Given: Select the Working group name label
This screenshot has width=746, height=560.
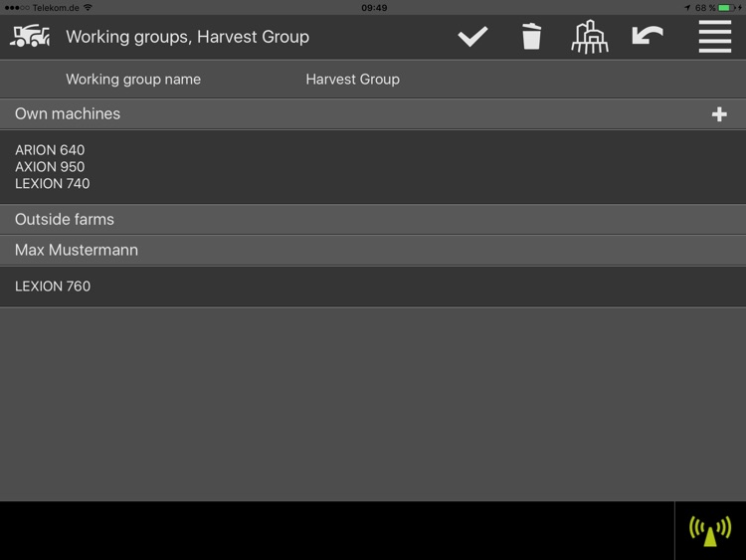Looking at the screenshot, I should (x=133, y=79).
